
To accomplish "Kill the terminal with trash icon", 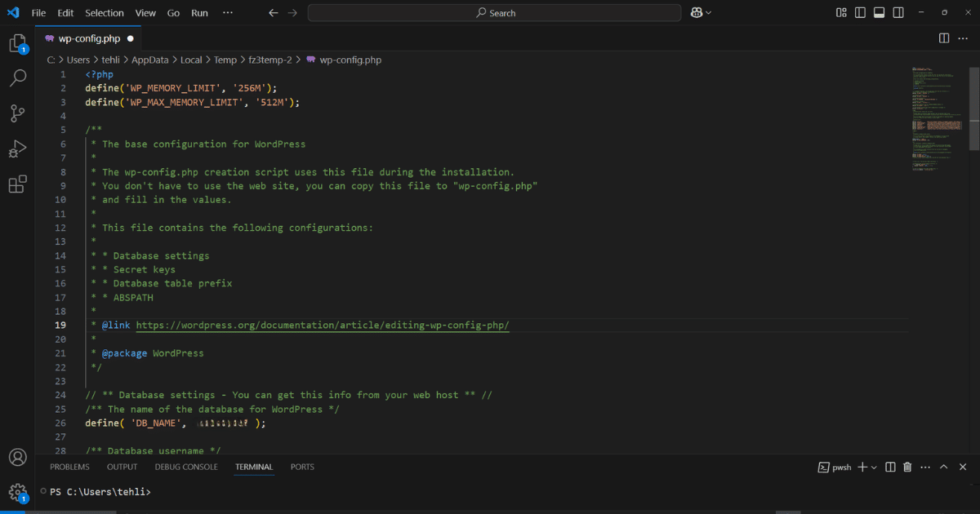I will [907, 467].
